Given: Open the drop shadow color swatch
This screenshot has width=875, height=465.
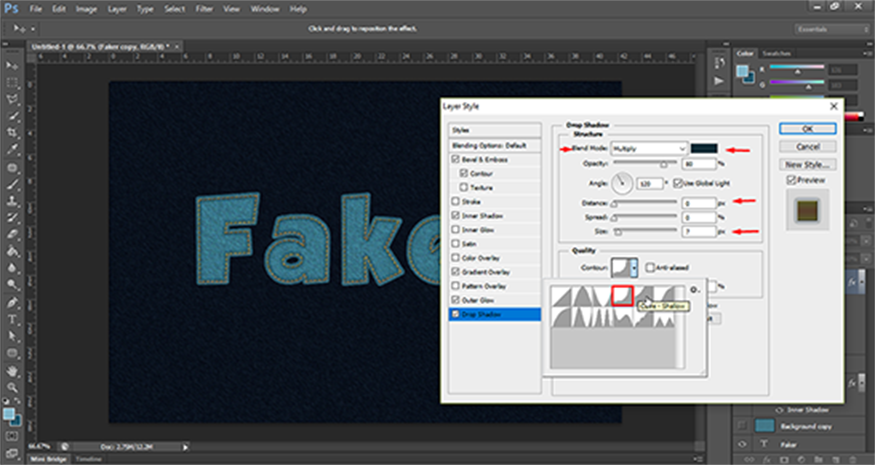Looking at the screenshot, I should 706,148.
